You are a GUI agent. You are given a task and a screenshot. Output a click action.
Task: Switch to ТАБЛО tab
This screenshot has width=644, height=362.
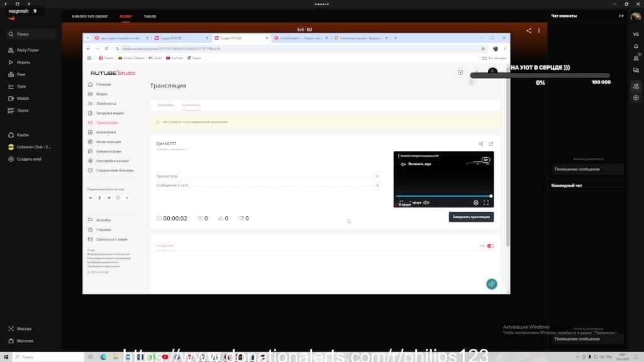(x=150, y=16)
